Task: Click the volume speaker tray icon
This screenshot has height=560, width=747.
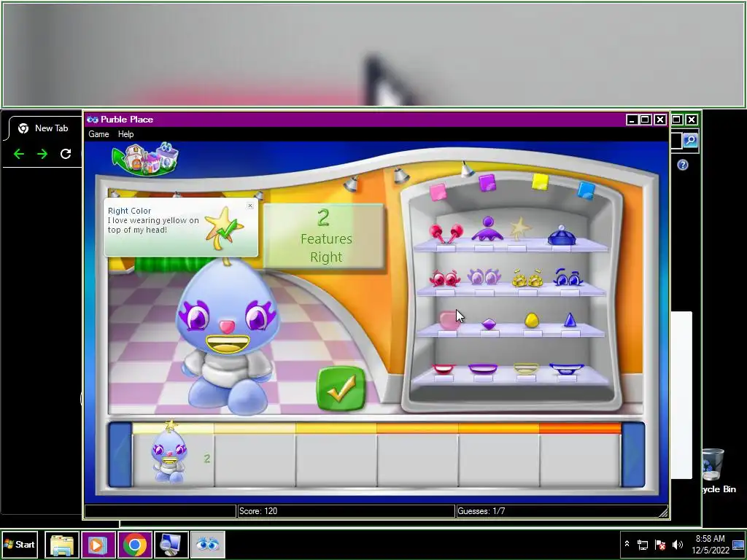Action: coord(677,544)
